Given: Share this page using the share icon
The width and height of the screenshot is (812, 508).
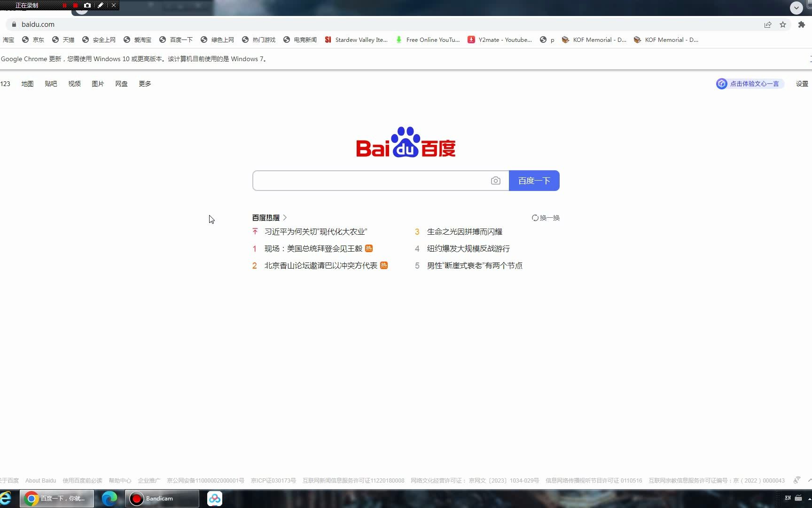Looking at the screenshot, I should point(768,24).
